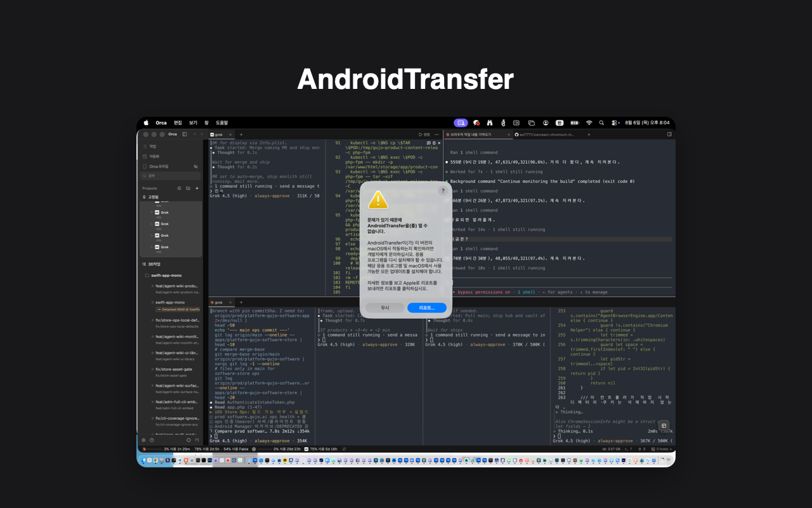Toggle the eye-slash icon beside Orca 모바일
This screenshot has width=812, height=508.
(195, 166)
